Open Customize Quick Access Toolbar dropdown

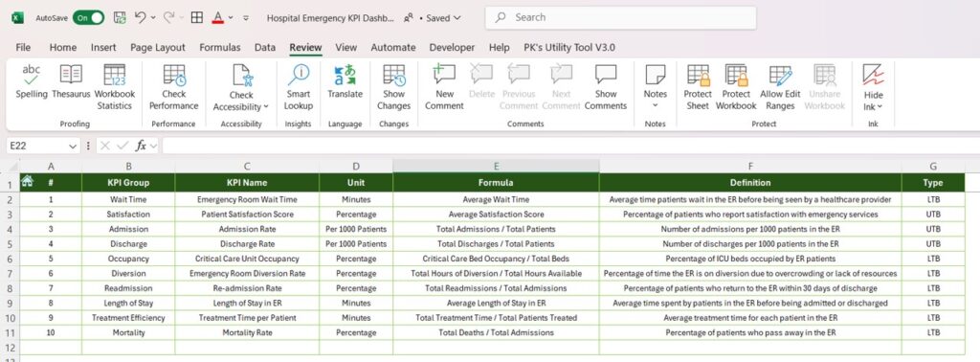coord(246,18)
